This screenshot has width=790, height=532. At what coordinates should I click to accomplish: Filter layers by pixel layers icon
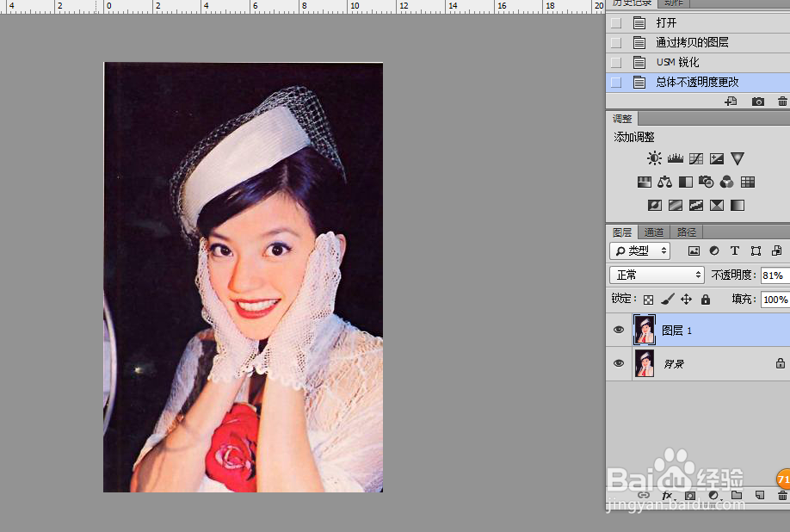[x=694, y=251]
